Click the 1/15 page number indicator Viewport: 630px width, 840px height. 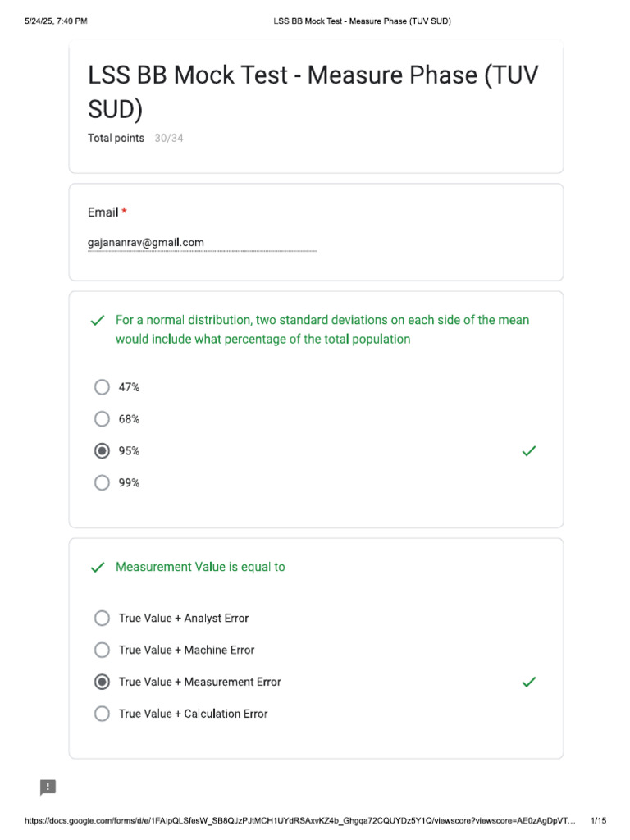tap(598, 820)
